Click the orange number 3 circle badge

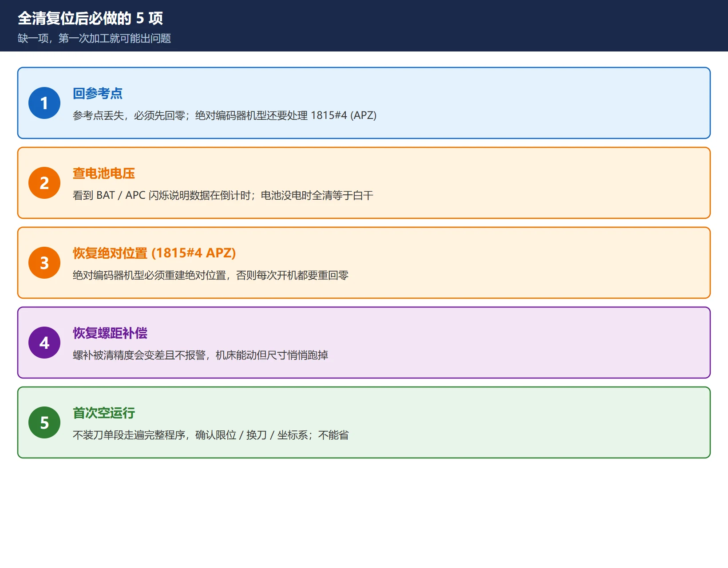pyautogui.click(x=44, y=263)
